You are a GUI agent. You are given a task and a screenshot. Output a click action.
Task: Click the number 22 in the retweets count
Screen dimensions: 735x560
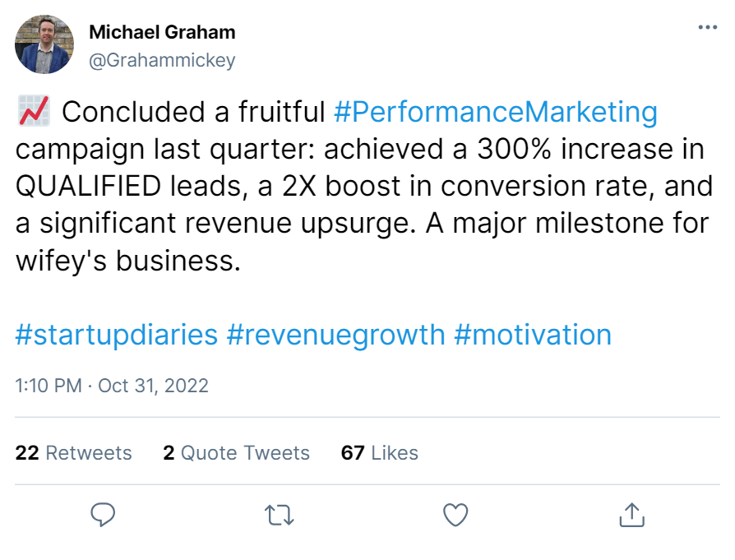[x=27, y=452]
